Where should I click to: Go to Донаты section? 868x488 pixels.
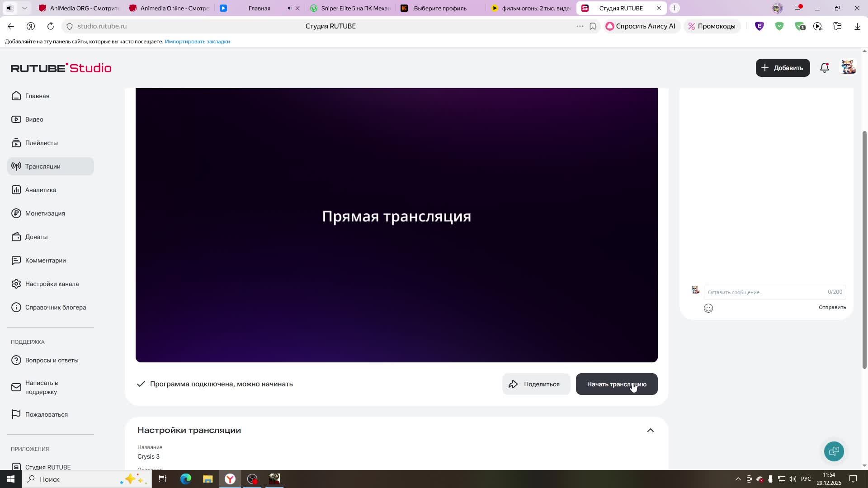(x=36, y=237)
